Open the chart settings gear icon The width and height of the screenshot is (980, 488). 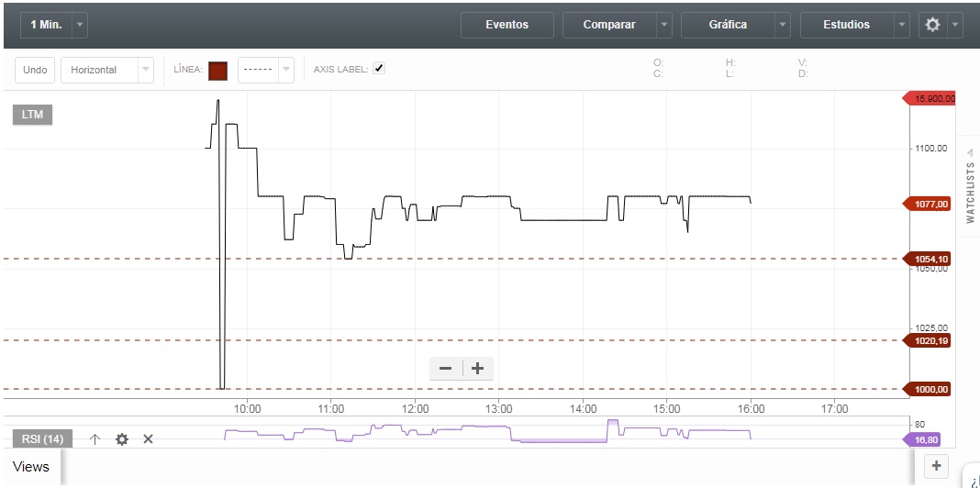tap(932, 25)
